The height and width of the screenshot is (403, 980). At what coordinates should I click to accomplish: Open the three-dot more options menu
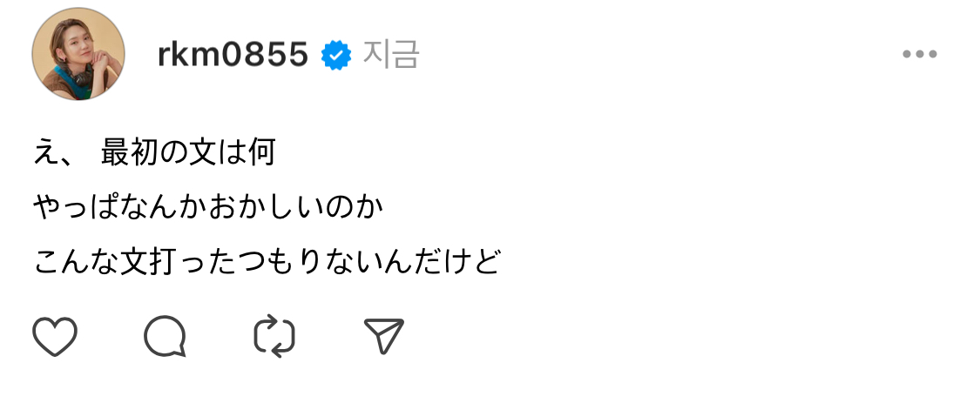tap(919, 54)
